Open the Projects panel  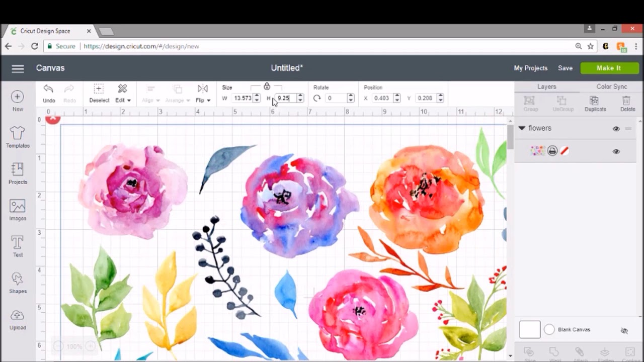coord(18,173)
